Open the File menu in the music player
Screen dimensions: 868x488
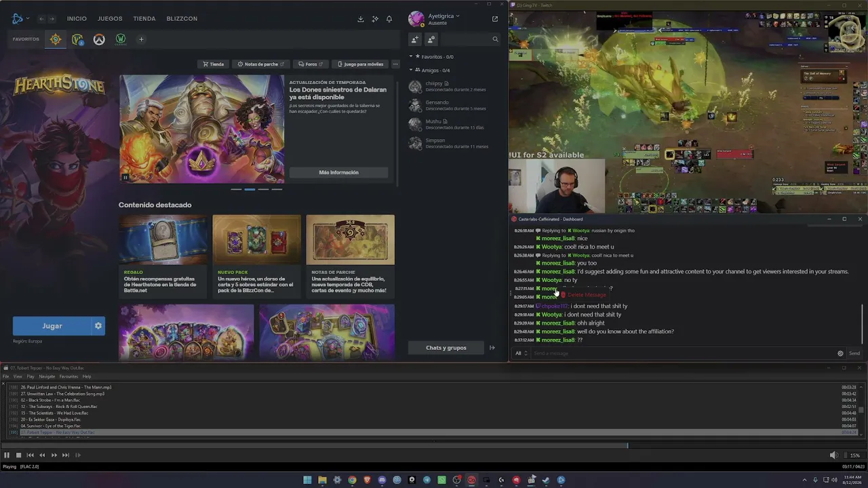[x=6, y=376]
